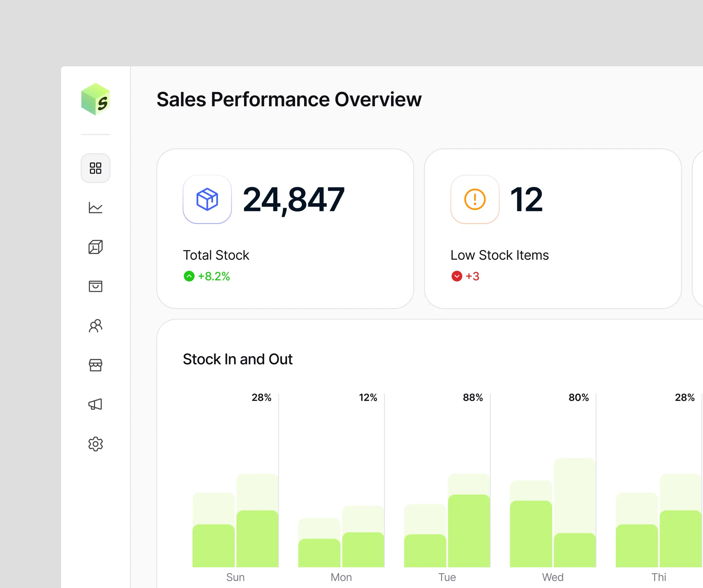The height and width of the screenshot is (588, 703).
Task: Click the Low Stock Items label
Action: point(499,255)
